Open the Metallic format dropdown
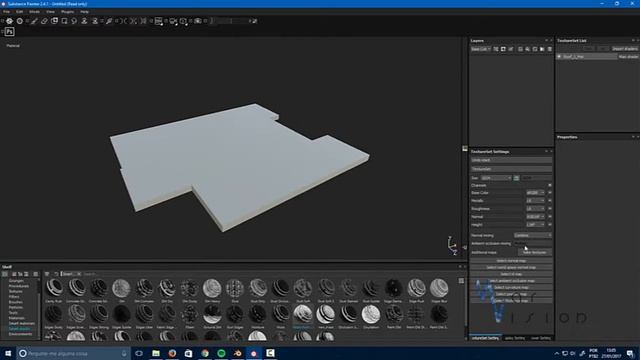 tap(535, 200)
